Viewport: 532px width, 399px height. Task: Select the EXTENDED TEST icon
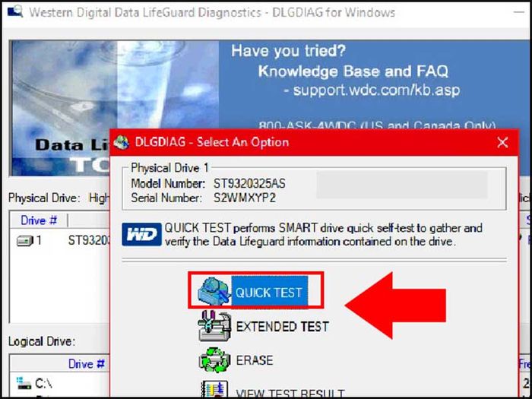click(215, 326)
